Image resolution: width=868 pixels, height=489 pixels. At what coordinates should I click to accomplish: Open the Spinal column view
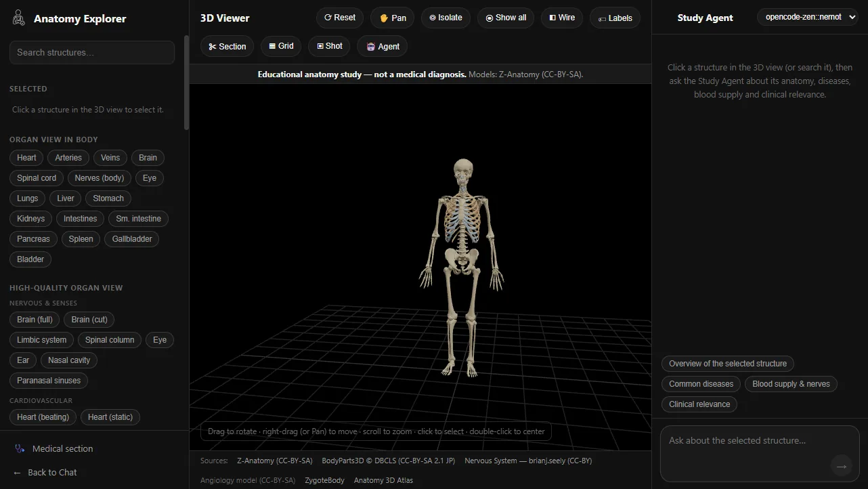pyautogui.click(x=110, y=340)
